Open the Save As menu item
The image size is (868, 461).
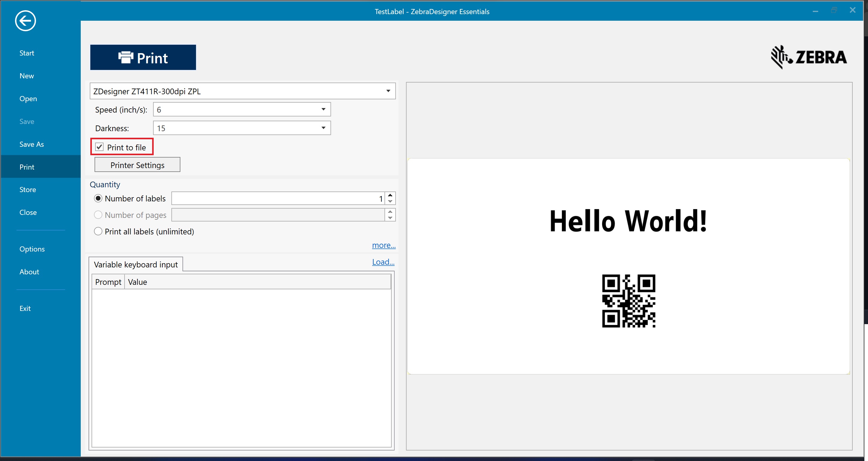32,144
